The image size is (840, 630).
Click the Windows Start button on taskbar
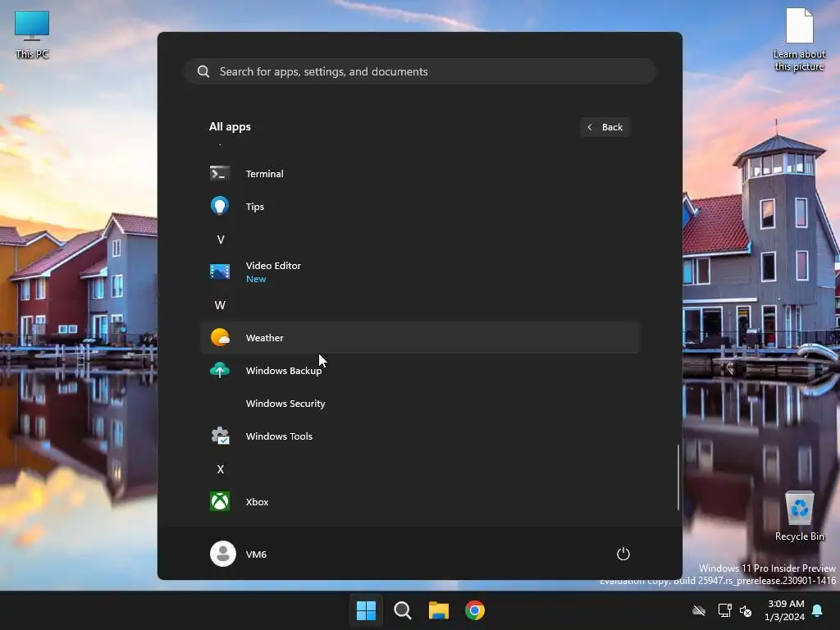point(367,610)
